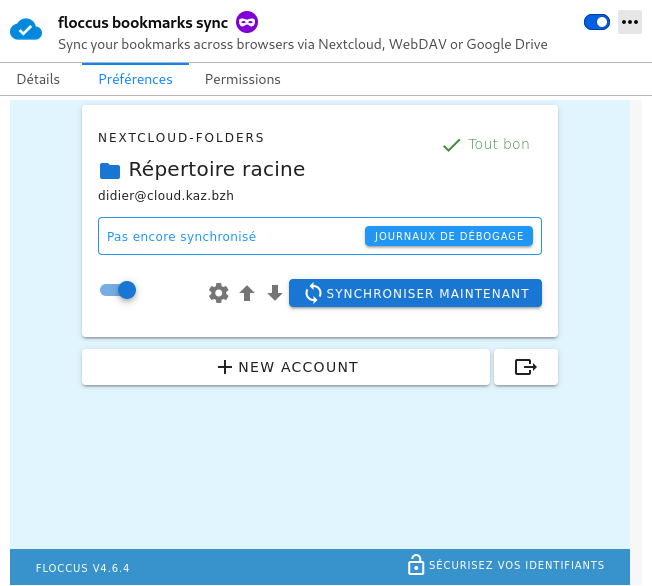
Task: Click the up arrow to push bookmarks
Action: (x=247, y=293)
